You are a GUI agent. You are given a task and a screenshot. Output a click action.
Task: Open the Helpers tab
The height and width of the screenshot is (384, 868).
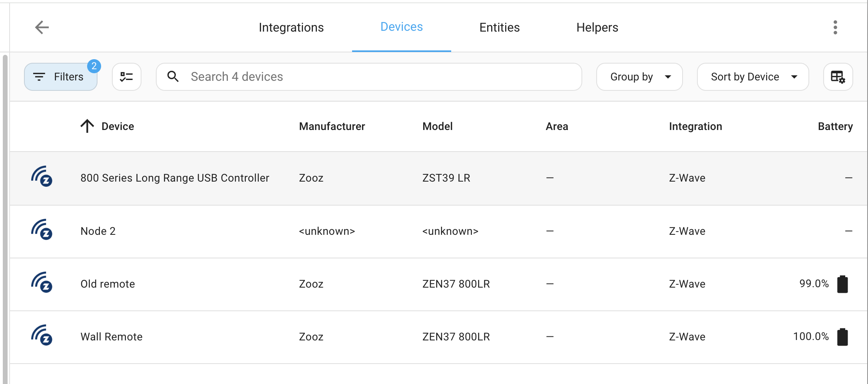click(597, 28)
